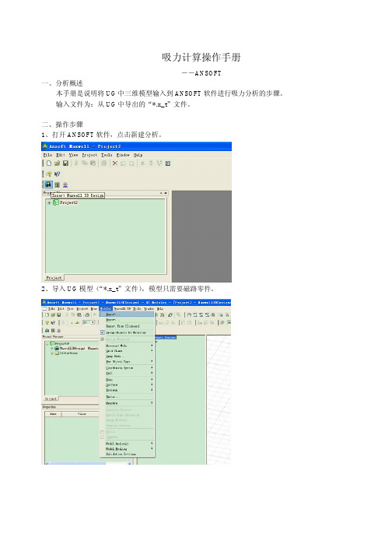
Task: Click the third insert design icon in first window
Action: click(65, 184)
